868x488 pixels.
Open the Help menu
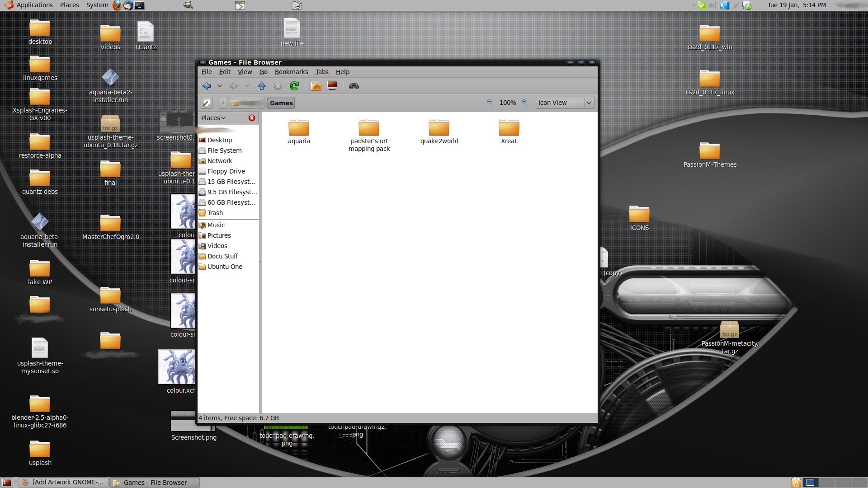[x=343, y=72]
